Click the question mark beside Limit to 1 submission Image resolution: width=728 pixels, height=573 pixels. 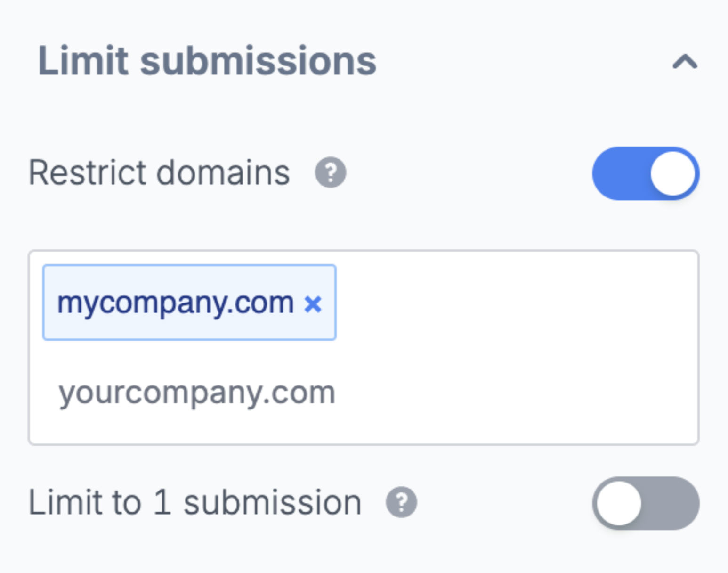pyautogui.click(x=401, y=502)
